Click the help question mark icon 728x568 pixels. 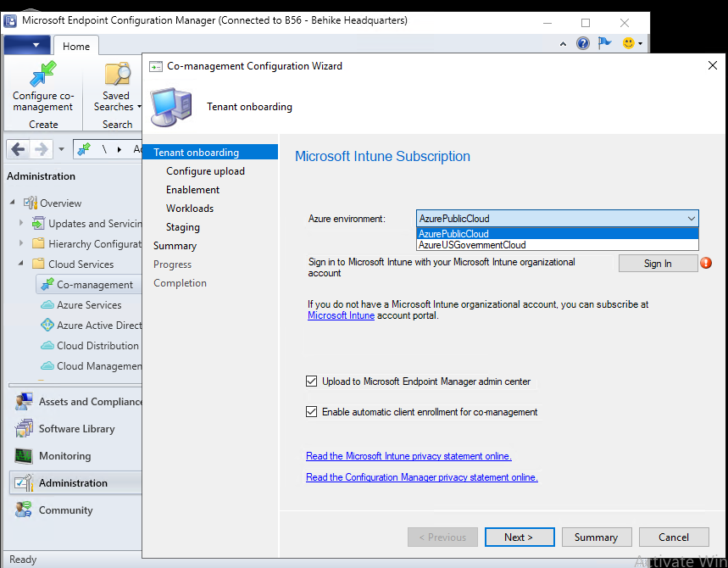coord(583,43)
